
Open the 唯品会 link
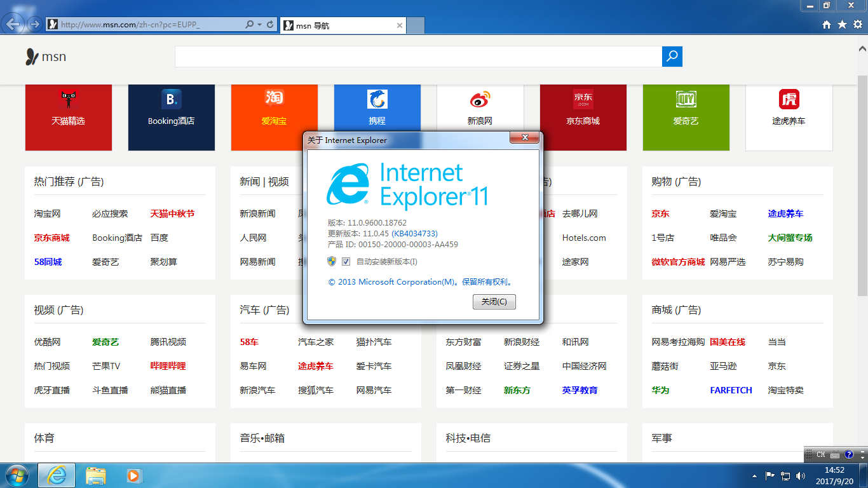[723, 238]
